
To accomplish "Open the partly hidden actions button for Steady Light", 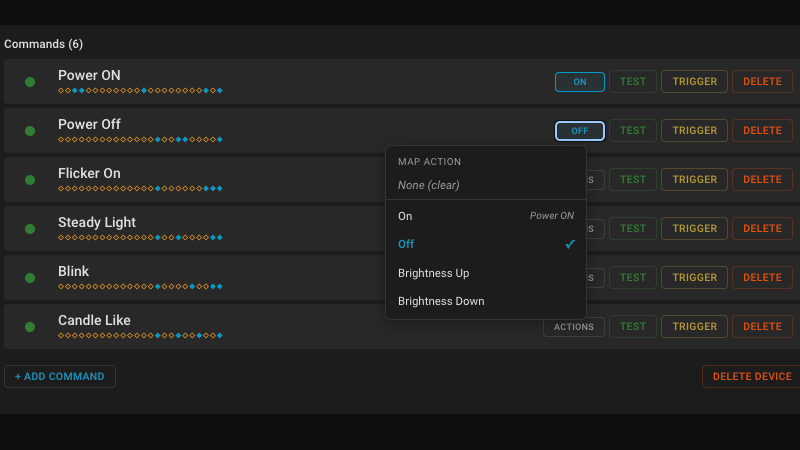I will (x=595, y=229).
